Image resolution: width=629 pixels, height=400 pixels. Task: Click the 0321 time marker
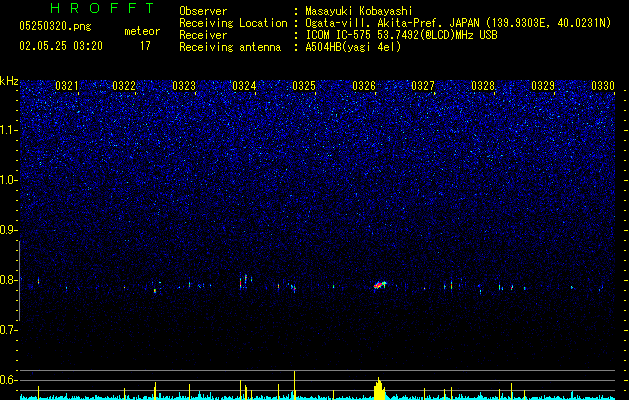pyautogui.click(x=67, y=86)
